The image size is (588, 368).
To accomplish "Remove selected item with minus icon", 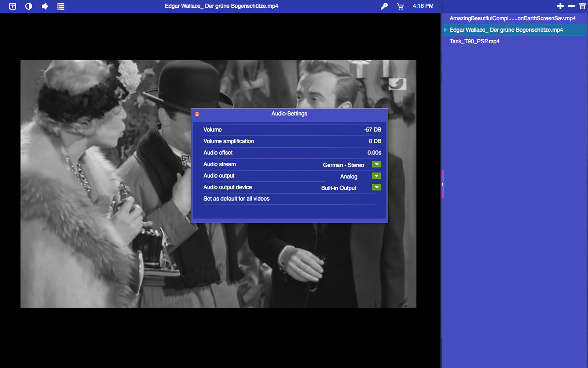I will pyautogui.click(x=571, y=6).
